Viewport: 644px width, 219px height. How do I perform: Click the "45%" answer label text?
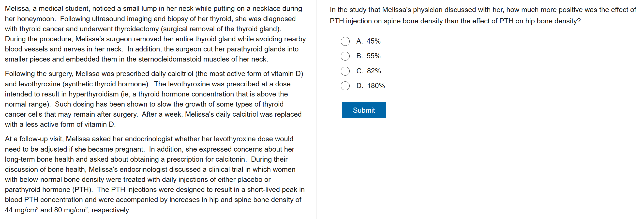373,41
